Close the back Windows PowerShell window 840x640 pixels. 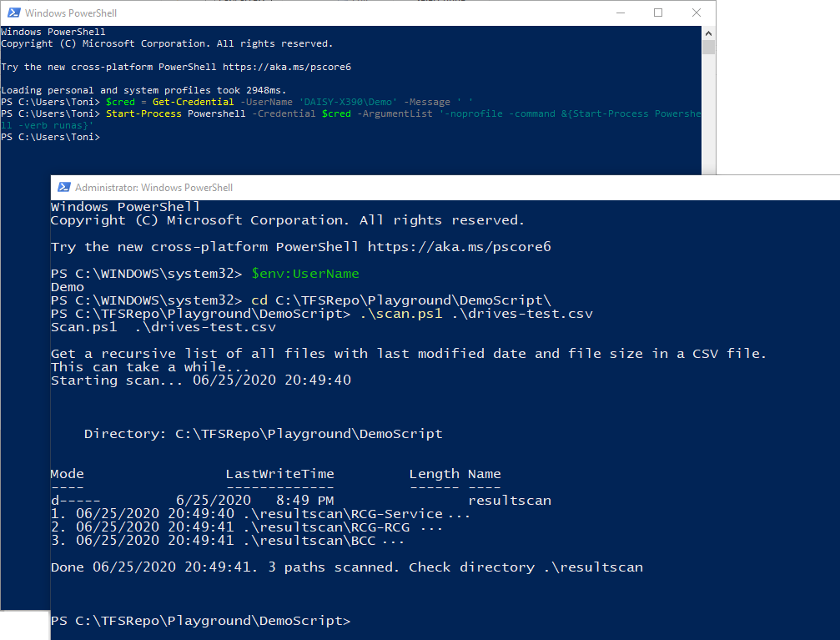(696, 13)
